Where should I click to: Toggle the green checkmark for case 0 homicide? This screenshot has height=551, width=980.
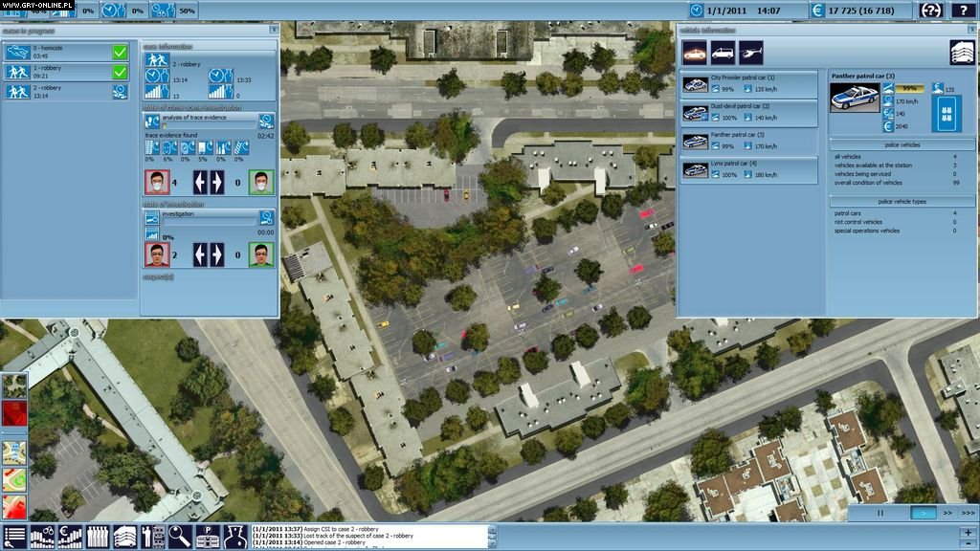tap(120, 52)
